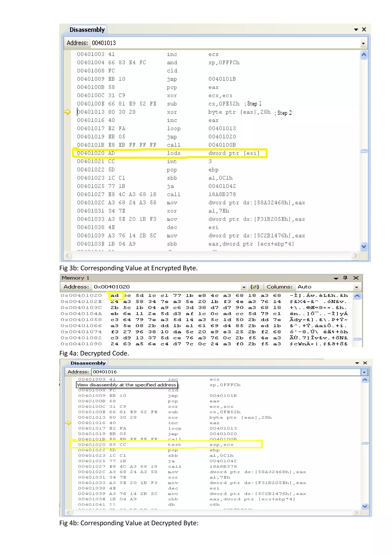Click the vertical scrollbar thumb in top Disassembly window
Screen dimensions: 392x555
tap(364, 151)
